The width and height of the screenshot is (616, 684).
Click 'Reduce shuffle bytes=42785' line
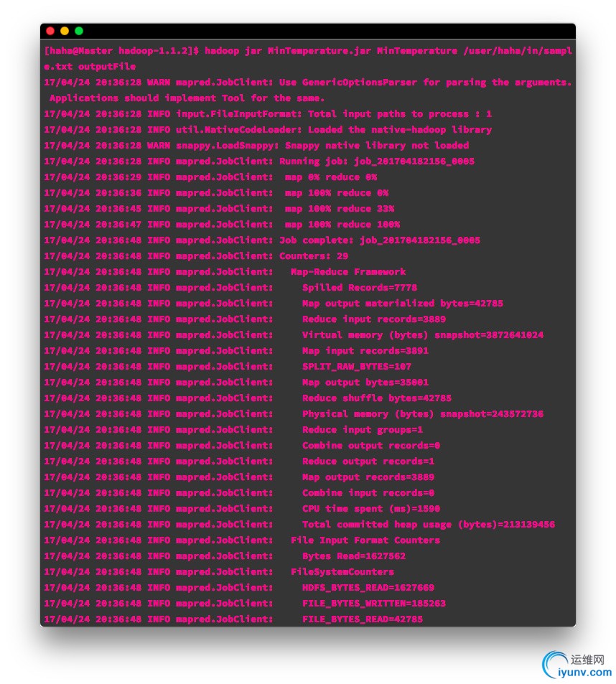pyautogui.click(x=248, y=398)
